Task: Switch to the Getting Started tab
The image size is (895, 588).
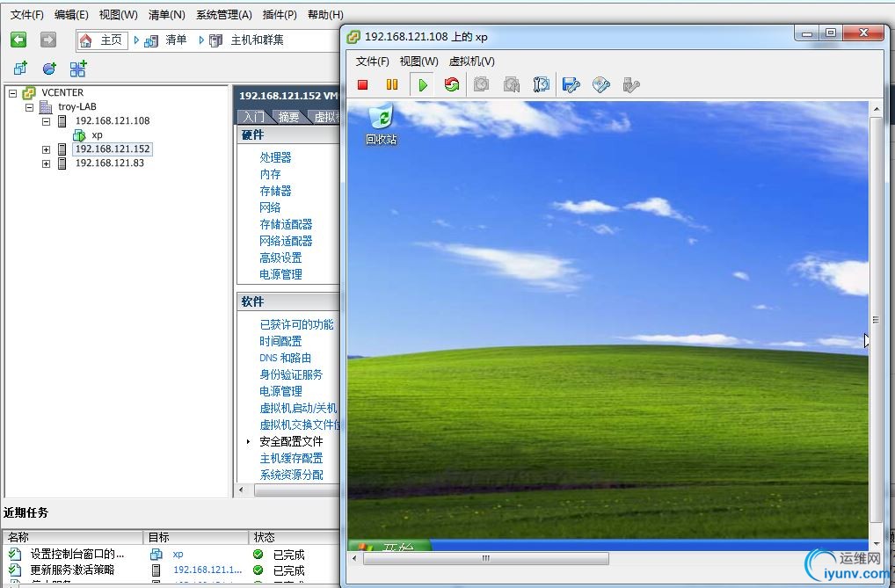Action: click(x=253, y=117)
